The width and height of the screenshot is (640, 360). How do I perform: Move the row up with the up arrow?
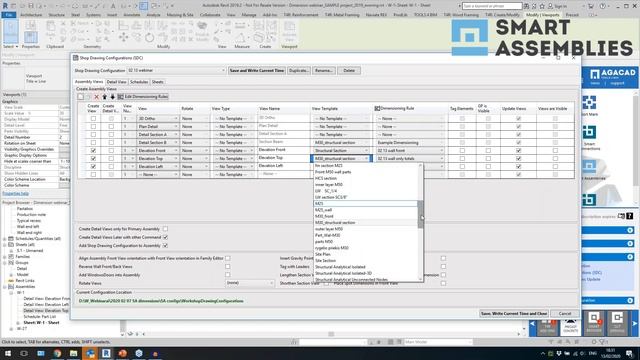104,97
